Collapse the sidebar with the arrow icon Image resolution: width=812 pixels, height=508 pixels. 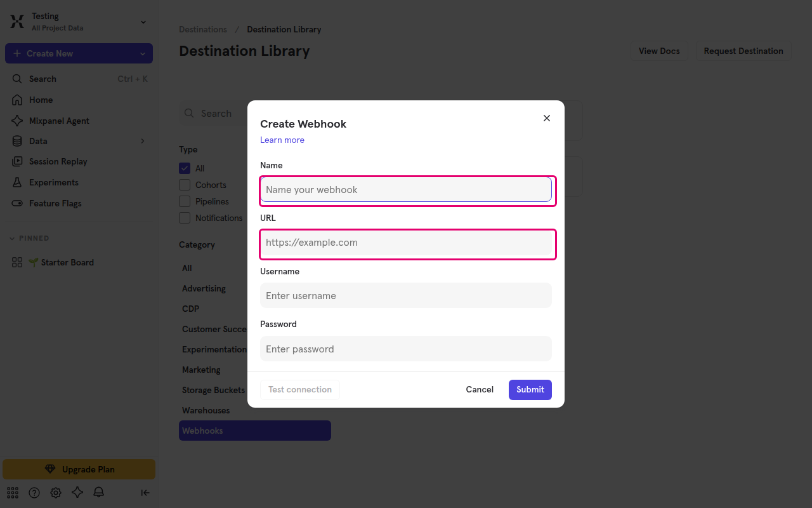tap(145, 492)
